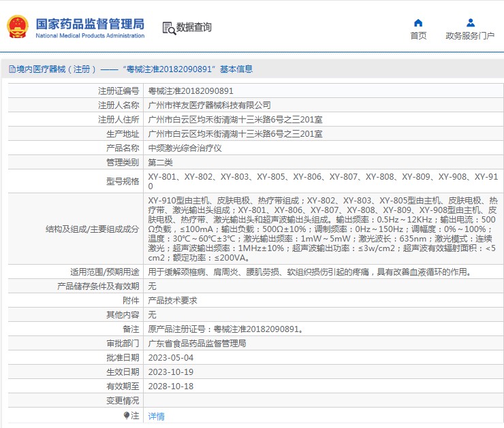Select registration number 粤械注准20182090891 cell

point(191,91)
